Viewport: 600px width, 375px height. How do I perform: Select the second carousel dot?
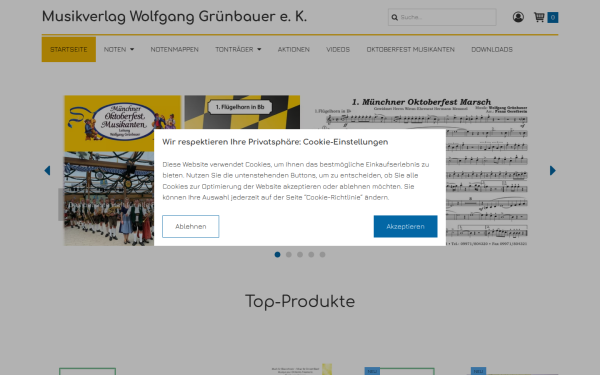[289, 254]
